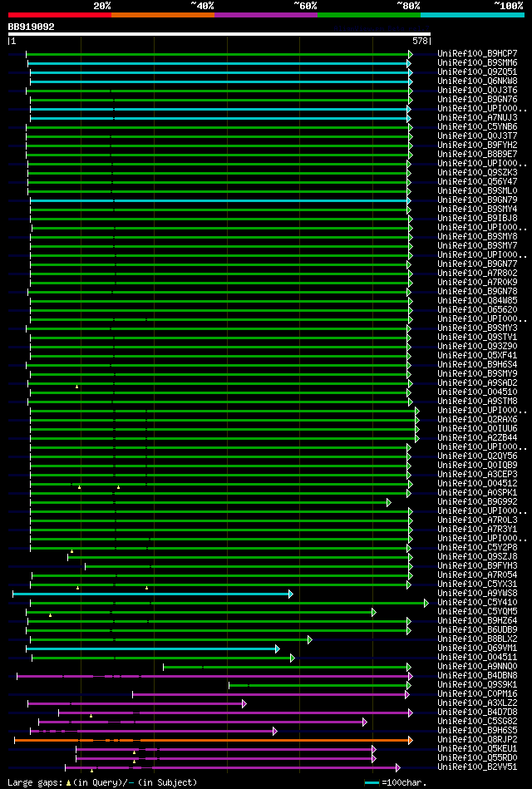
Task: Click the green ~80% identity legend segment
Action: point(369,15)
